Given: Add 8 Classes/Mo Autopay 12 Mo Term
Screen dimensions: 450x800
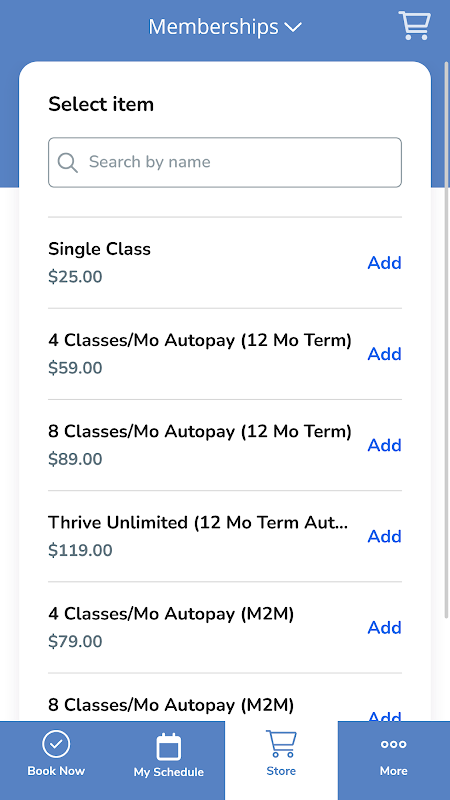Looking at the screenshot, I should (x=385, y=445).
